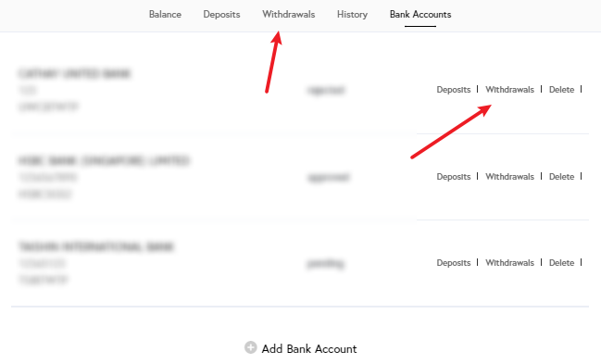Click the Add Bank Account text

point(309,348)
